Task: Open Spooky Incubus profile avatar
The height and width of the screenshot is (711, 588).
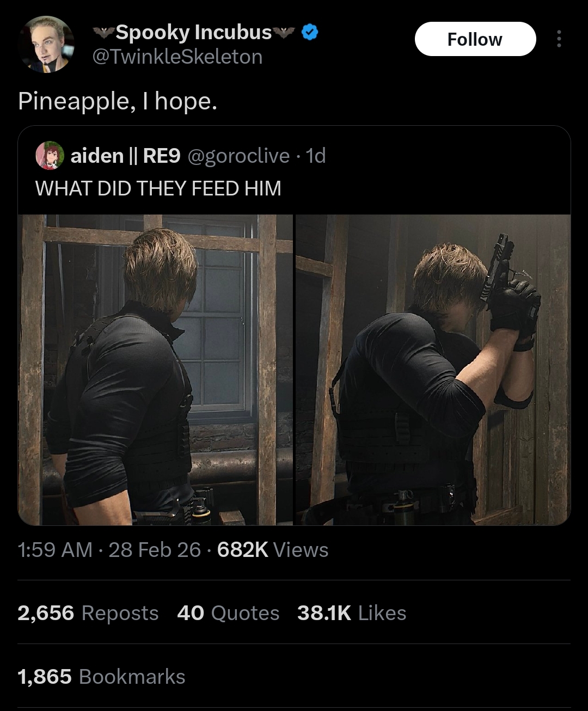Action: coord(46,44)
